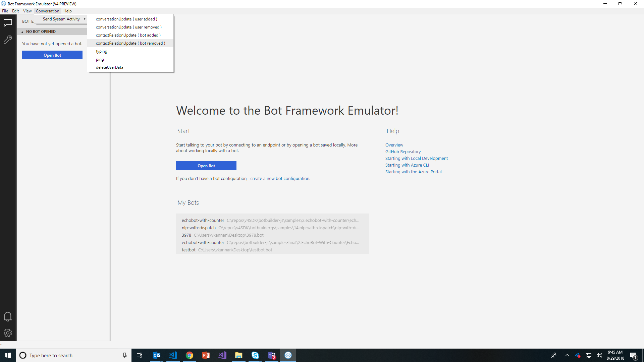Image resolution: width=644 pixels, height=362 pixels.
Task: Click the speaker icon in system tray
Action: pos(600,355)
